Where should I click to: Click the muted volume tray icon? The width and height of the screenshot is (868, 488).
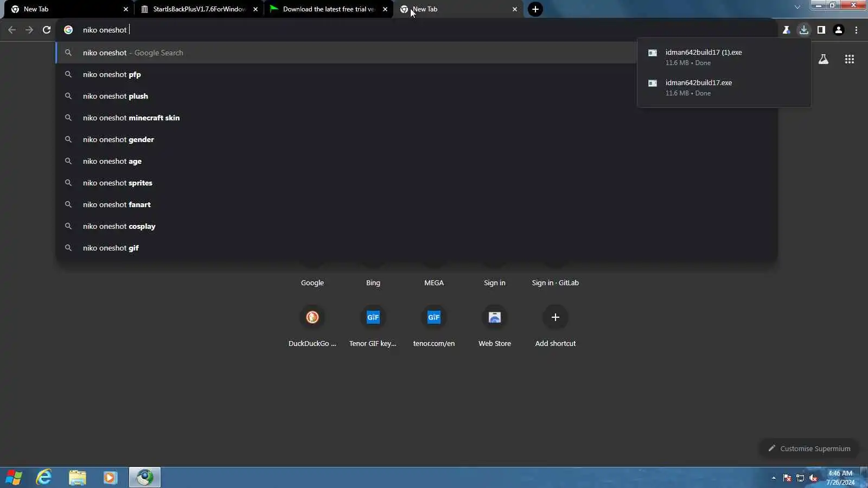pyautogui.click(x=813, y=478)
